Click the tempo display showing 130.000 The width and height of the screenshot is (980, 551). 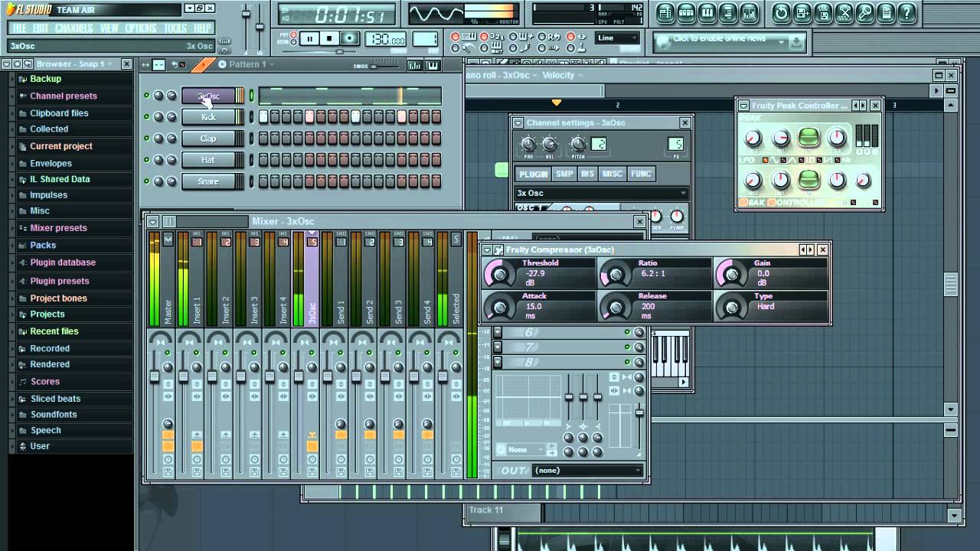click(387, 39)
